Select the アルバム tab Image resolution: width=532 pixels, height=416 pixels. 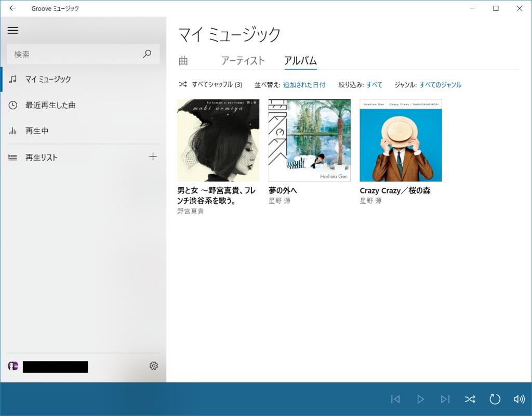pyautogui.click(x=301, y=61)
